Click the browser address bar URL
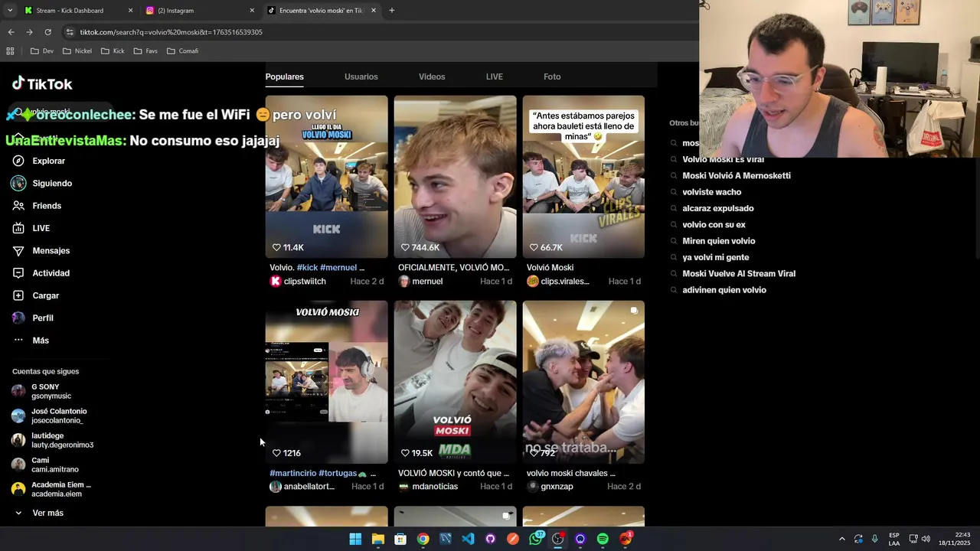Image resolution: width=980 pixels, height=551 pixels. point(171,32)
